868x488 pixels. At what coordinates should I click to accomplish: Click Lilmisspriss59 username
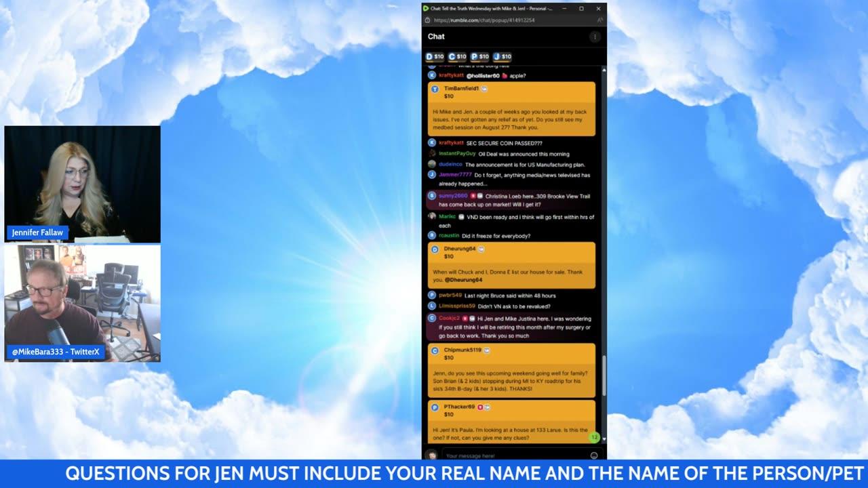tap(457, 306)
